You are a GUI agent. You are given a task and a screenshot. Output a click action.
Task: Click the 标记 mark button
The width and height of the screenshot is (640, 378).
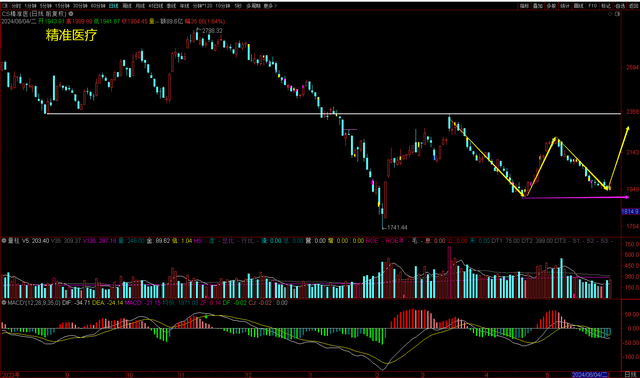tap(606, 6)
